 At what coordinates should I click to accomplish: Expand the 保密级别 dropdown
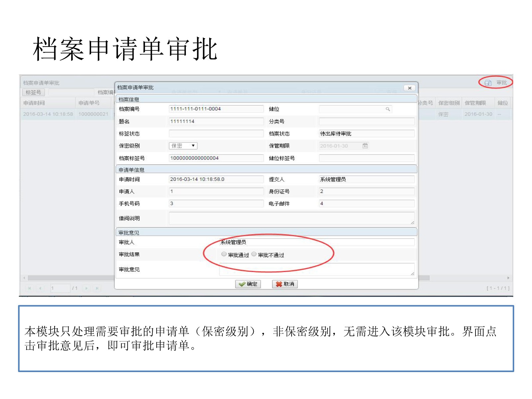tap(193, 146)
